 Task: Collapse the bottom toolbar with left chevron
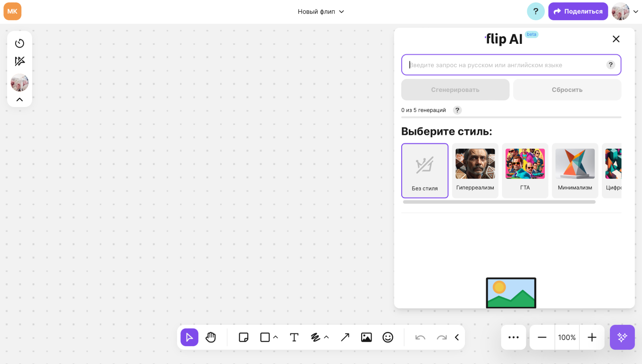(456, 337)
